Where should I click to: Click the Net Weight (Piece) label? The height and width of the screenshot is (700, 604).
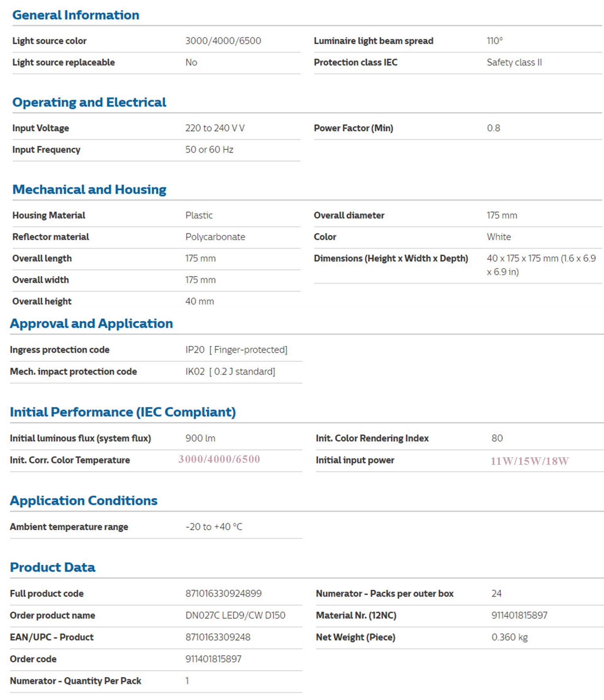coord(356,637)
